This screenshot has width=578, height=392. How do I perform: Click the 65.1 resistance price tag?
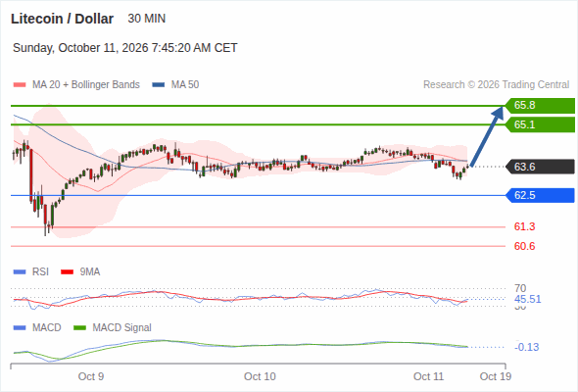click(540, 124)
